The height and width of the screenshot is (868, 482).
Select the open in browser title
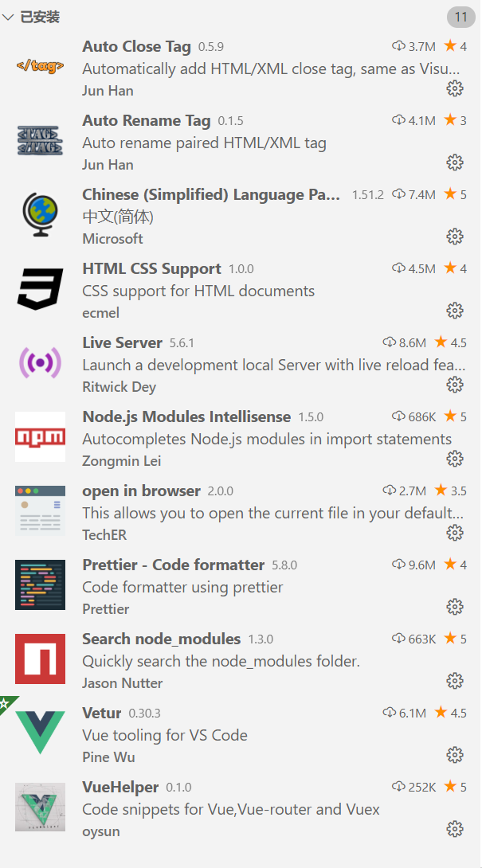[x=141, y=491]
